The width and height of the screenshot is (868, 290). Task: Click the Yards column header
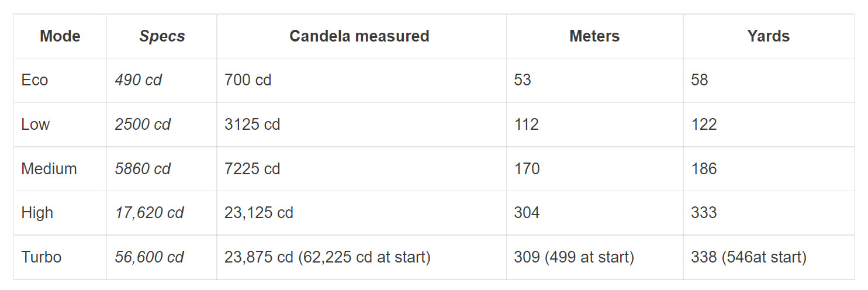point(768,36)
